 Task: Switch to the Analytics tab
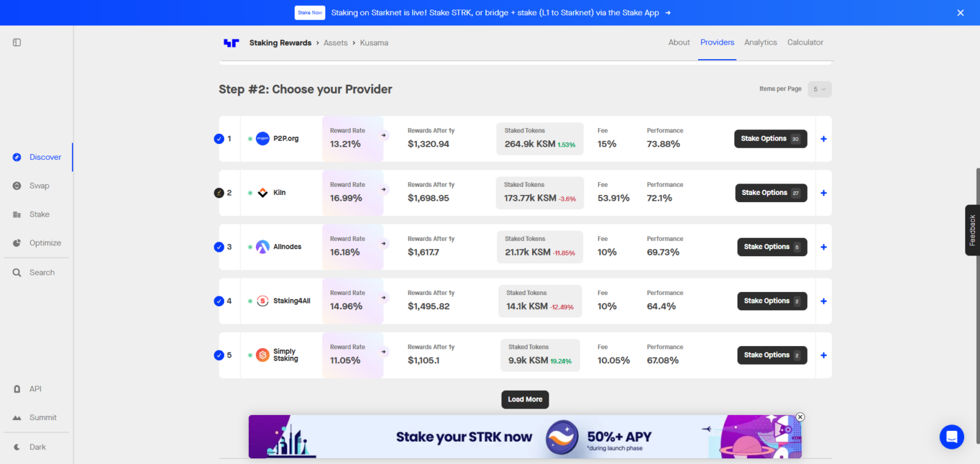761,42
